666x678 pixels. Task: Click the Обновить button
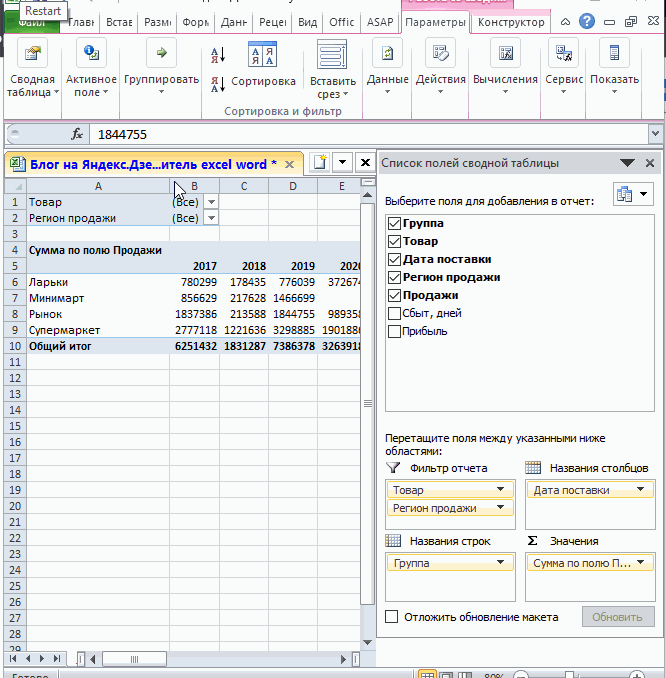617,617
